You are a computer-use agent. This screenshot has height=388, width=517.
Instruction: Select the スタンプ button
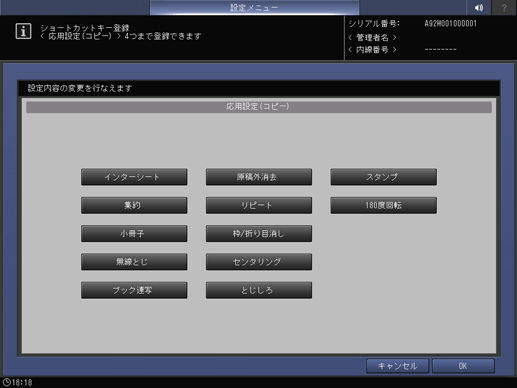click(x=383, y=177)
